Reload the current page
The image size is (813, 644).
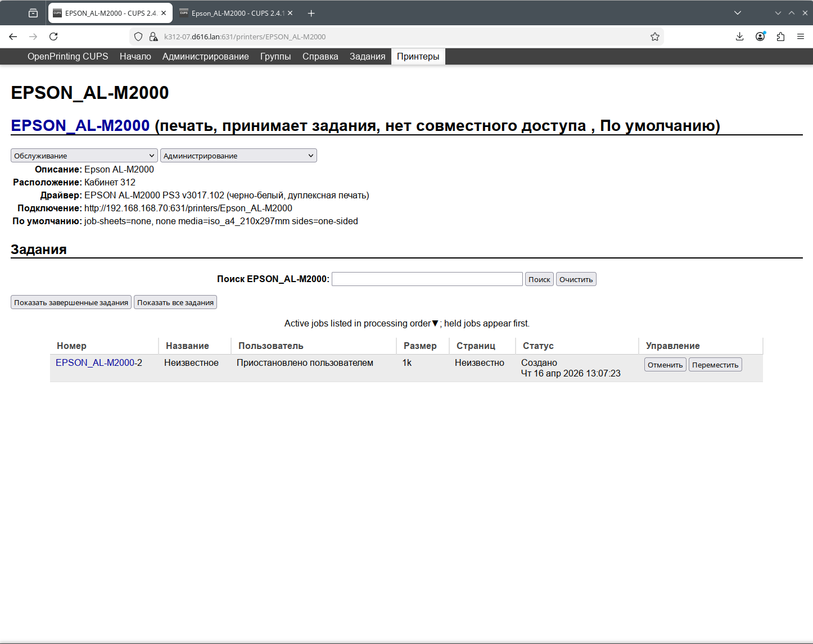[x=53, y=37]
